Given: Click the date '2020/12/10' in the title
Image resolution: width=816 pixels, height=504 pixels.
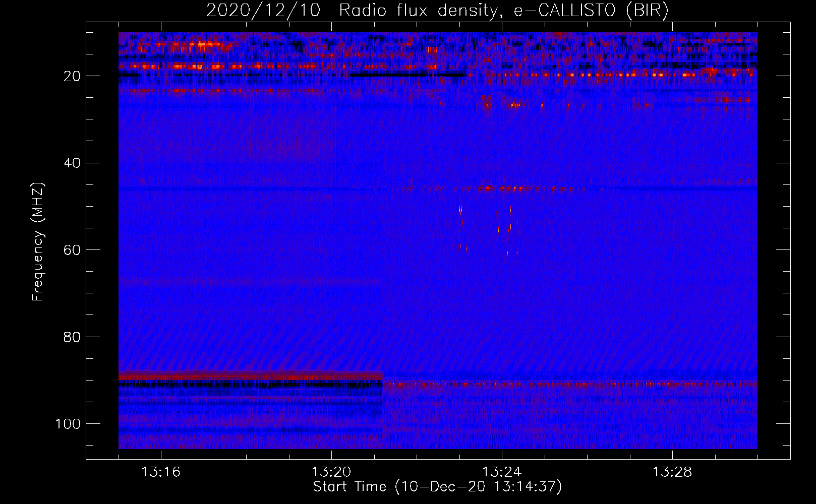Looking at the screenshot, I should [x=263, y=11].
